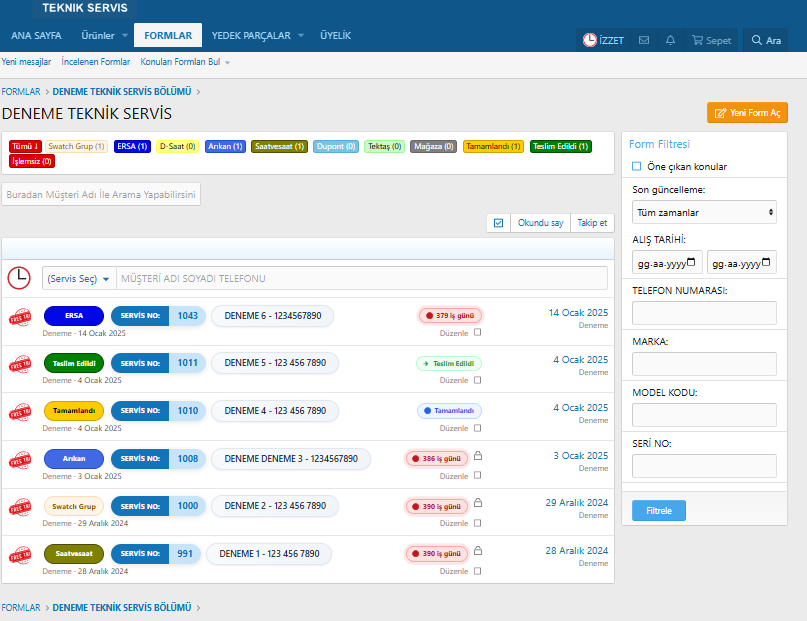Click the Yeni Form Aç button

click(x=747, y=113)
